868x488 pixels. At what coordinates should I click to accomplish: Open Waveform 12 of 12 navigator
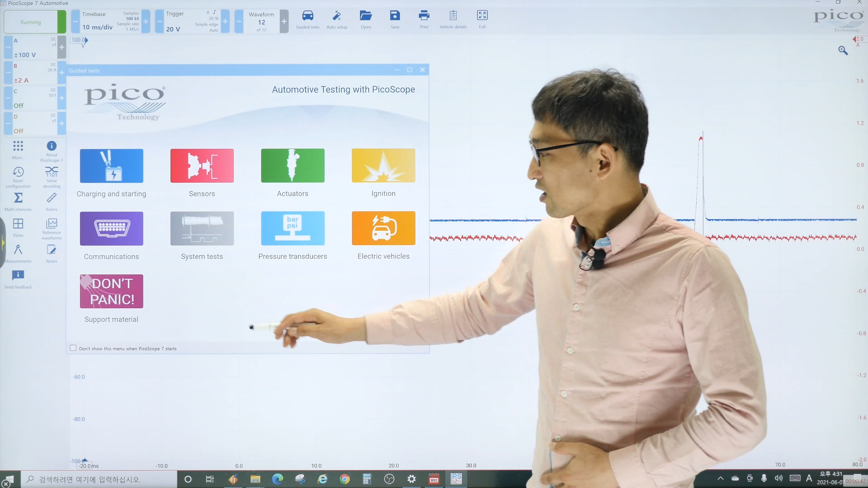point(261,22)
